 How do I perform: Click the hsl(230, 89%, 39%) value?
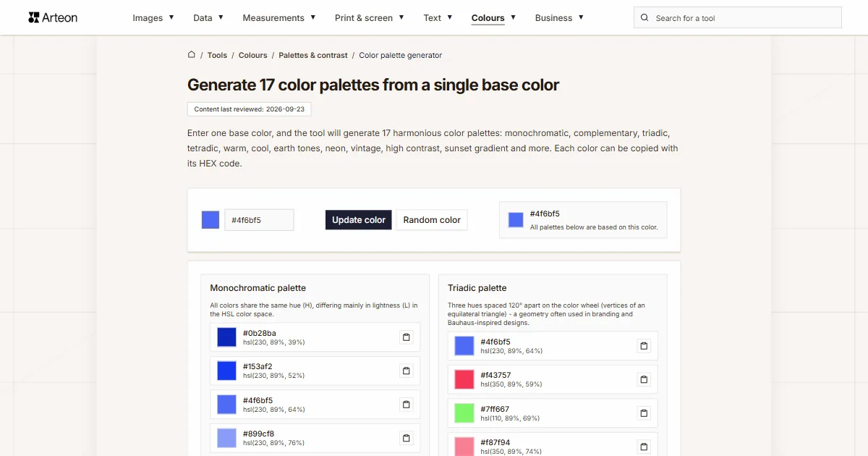(x=273, y=342)
